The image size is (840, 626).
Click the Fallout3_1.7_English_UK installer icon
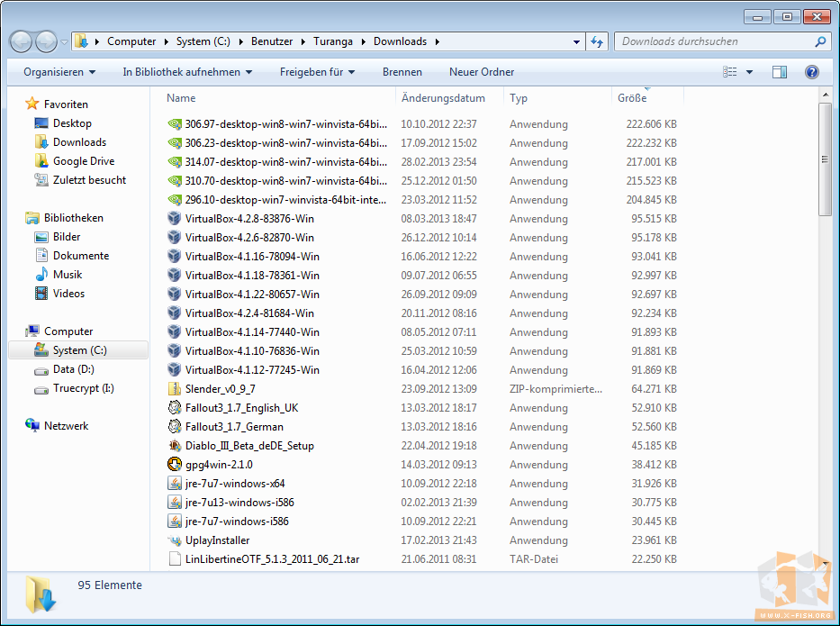coord(174,407)
